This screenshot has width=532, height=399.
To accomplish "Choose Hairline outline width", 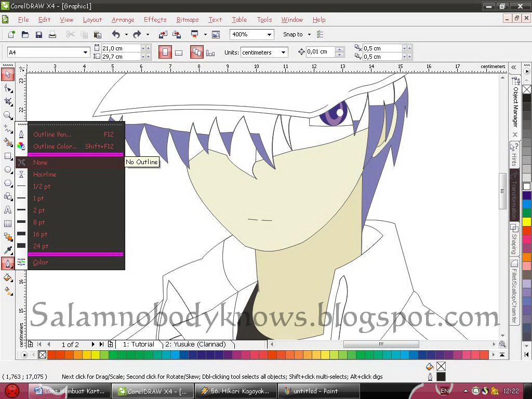I will point(70,175).
